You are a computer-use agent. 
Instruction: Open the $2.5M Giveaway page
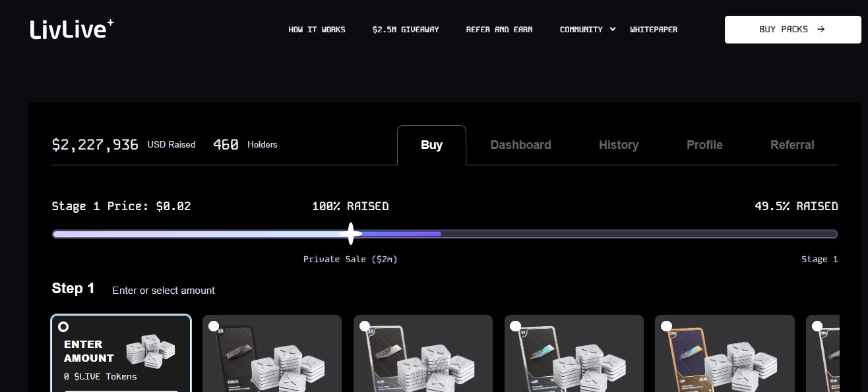tap(405, 30)
